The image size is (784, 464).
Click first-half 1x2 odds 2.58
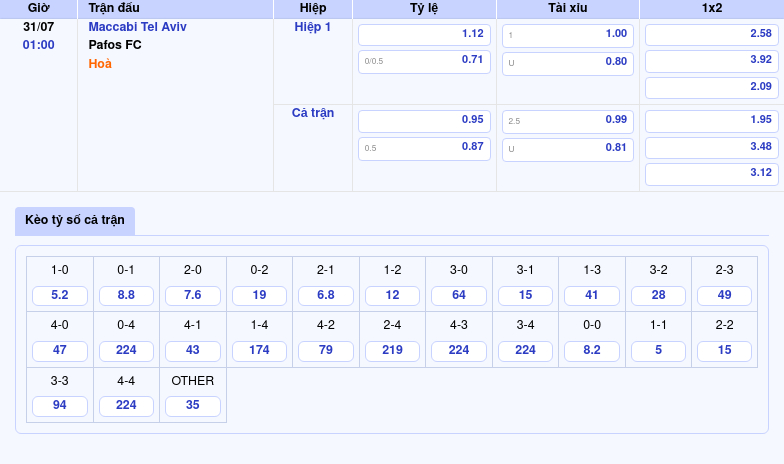coord(711,34)
